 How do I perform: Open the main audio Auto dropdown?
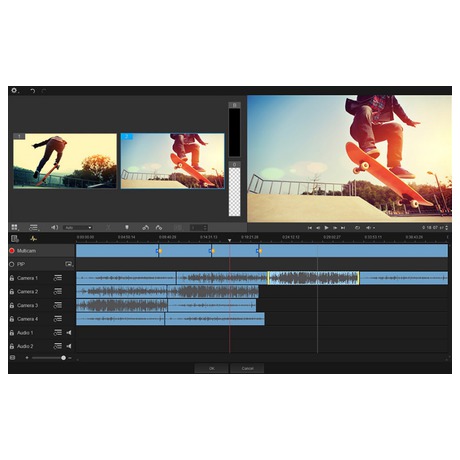point(78,228)
